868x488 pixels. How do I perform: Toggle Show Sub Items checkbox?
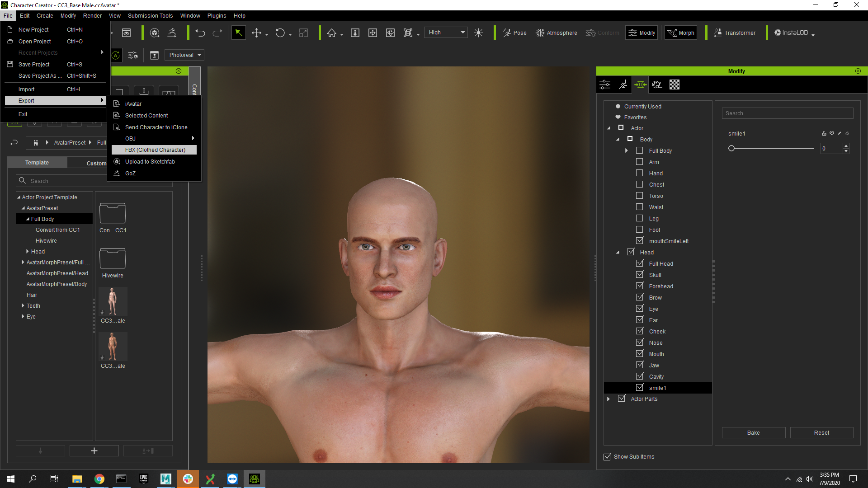[x=607, y=457]
